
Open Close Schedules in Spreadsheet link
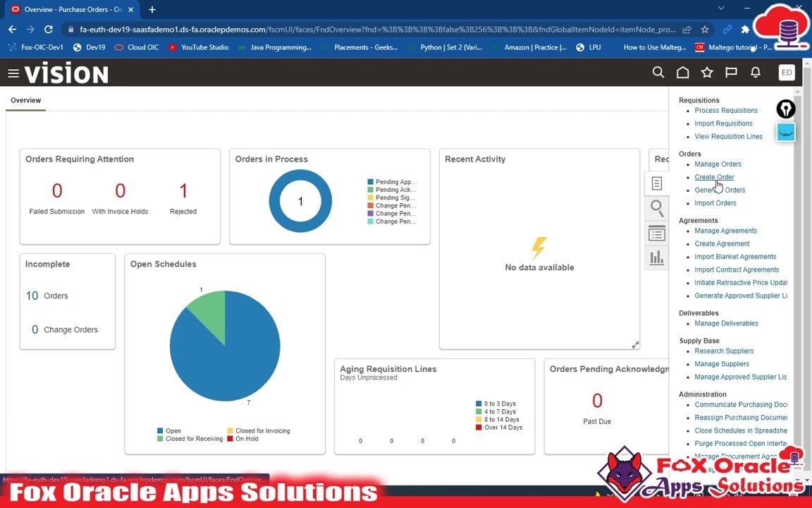(x=741, y=430)
